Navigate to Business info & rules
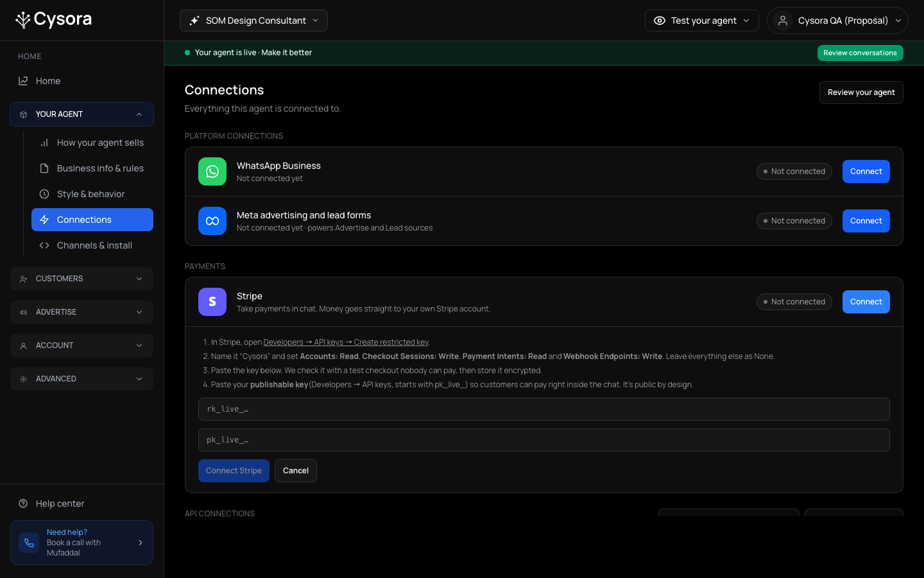 [92, 168]
